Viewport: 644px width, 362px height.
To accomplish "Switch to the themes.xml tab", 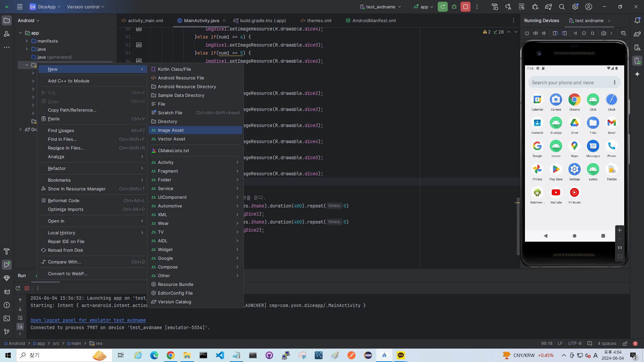I will point(316,20).
